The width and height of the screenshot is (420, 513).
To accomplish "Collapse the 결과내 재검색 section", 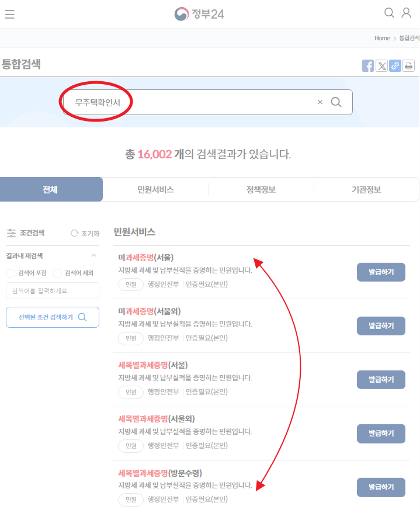I will click(x=93, y=255).
